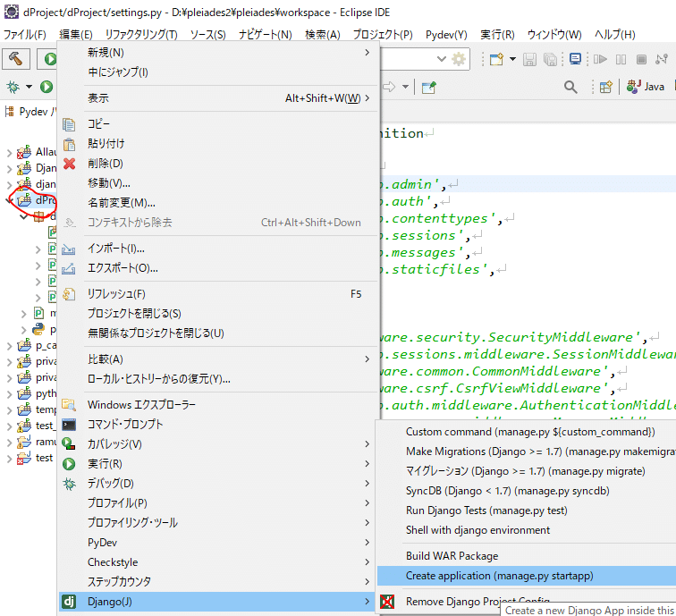Open the 編集(E) menu
676x616 pixels.
(x=76, y=35)
